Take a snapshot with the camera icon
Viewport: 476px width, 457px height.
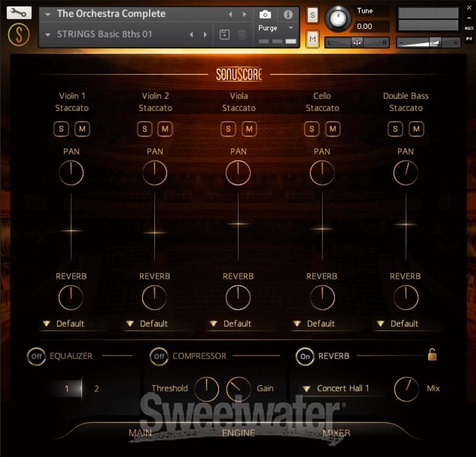[265, 14]
